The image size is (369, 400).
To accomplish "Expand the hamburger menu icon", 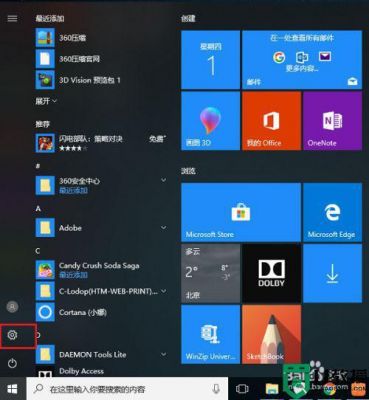I will 12,18.
